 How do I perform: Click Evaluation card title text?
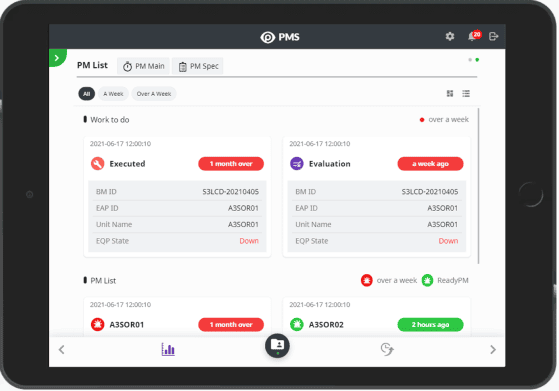pos(330,164)
